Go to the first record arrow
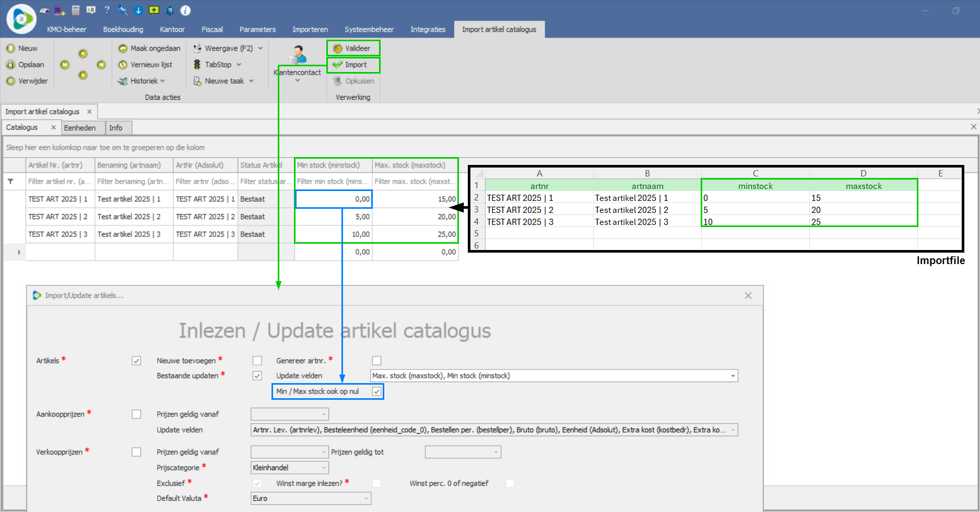The image size is (980, 512). point(65,65)
